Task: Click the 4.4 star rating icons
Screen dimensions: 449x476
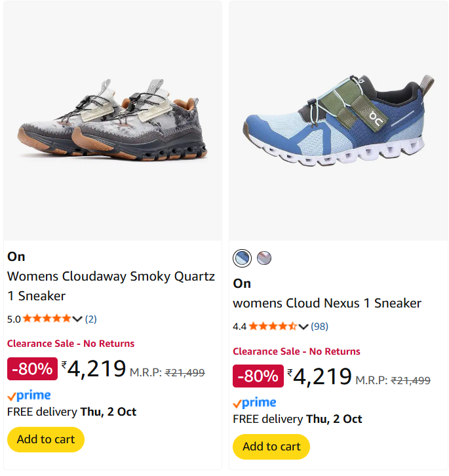Action: pyautogui.click(x=273, y=327)
